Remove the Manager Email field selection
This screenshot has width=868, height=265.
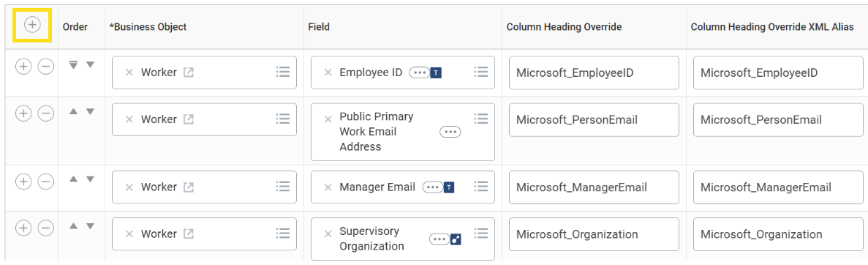(x=328, y=187)
